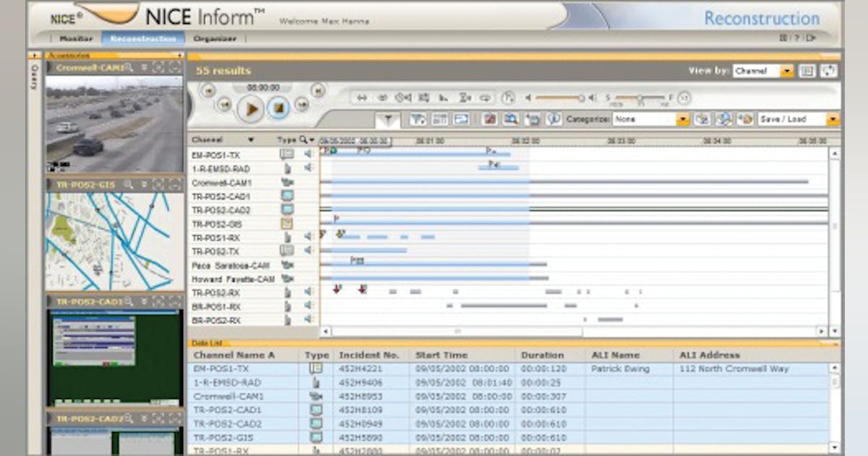Click the Stop playback button
The image size is (868, 456).
tap(278, 106)
